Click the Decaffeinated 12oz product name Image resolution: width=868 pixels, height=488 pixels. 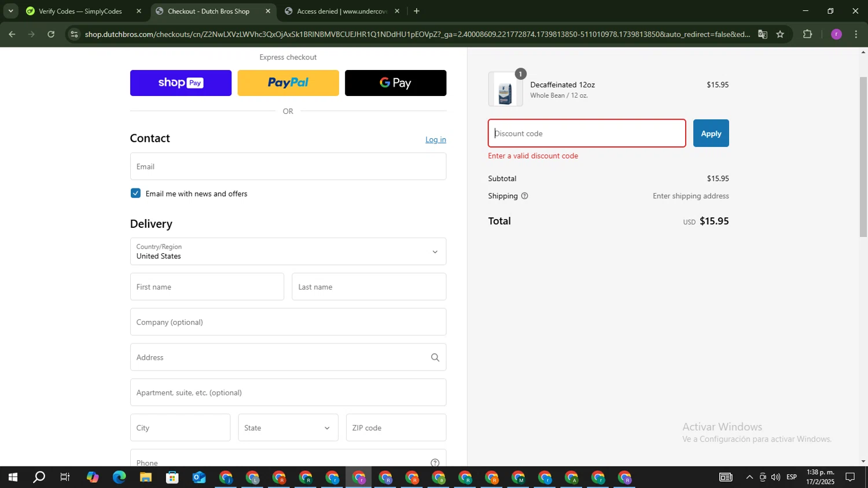562,85
